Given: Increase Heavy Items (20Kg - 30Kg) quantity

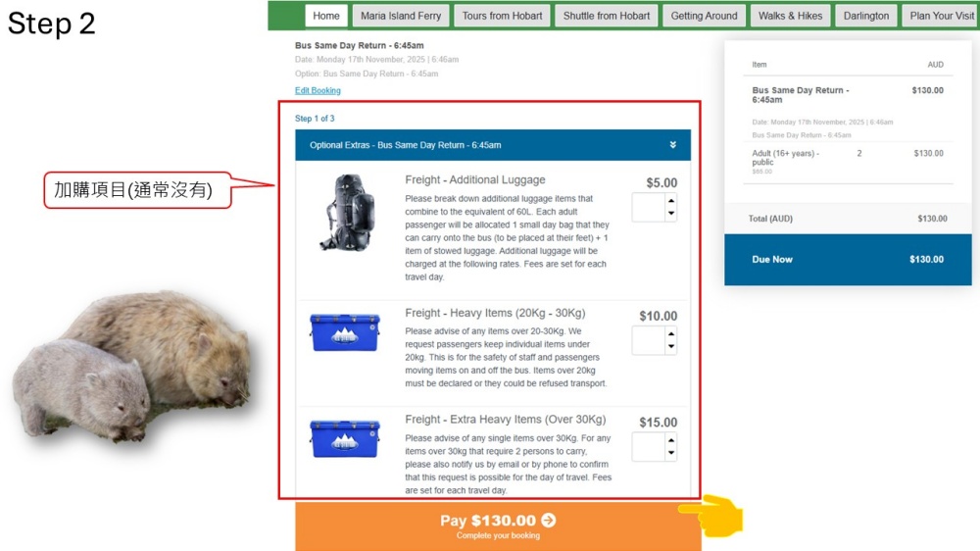Looking at the screenshot, I should [x=670, y=334].
